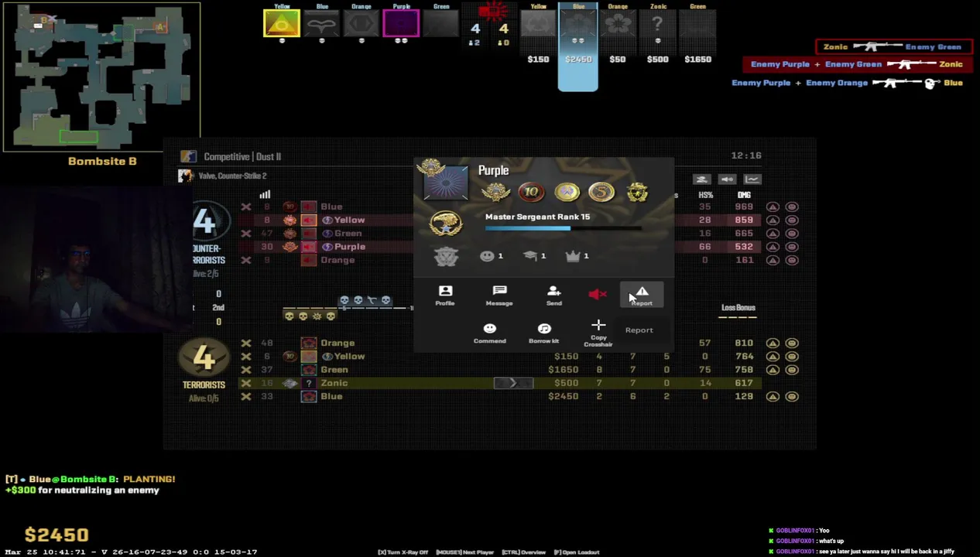Click the leader commendation crown
This screenshot has width=980, height=557.
tap(577, 256)
